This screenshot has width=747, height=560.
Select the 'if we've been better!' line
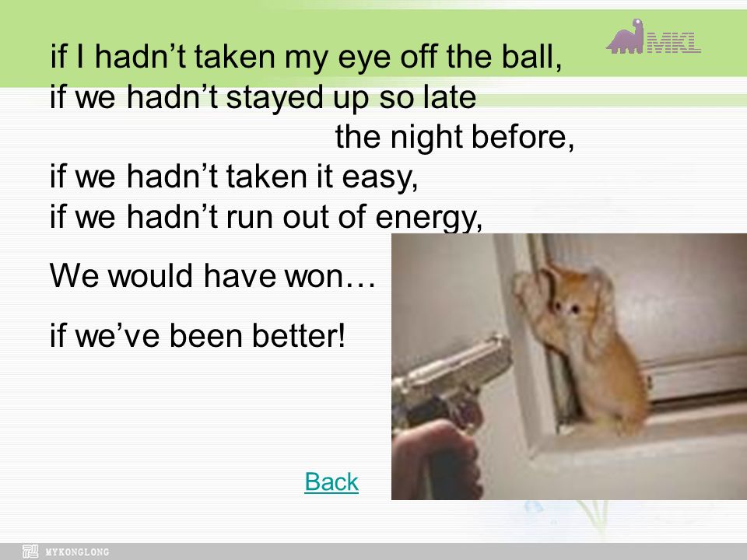pos(197,336)
